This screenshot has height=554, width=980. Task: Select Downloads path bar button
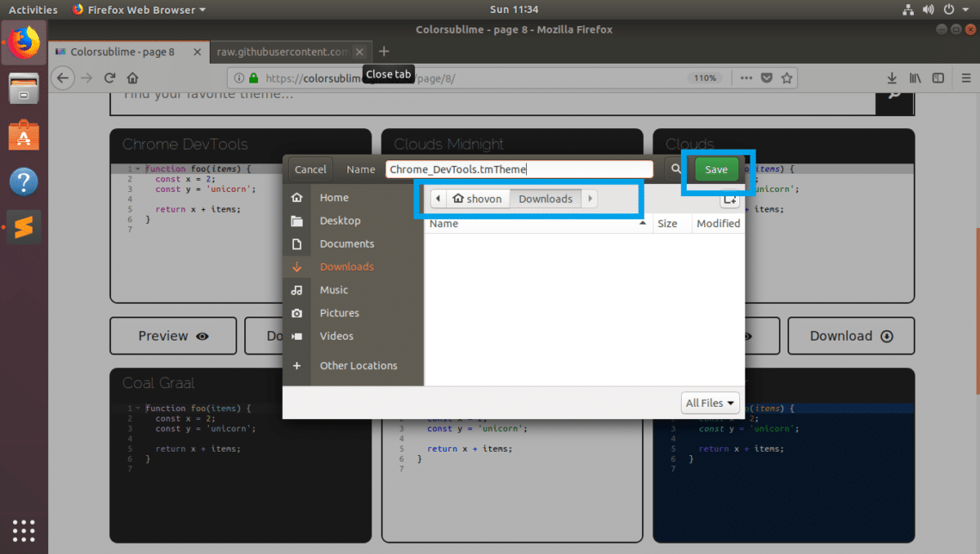pos(546,199)
